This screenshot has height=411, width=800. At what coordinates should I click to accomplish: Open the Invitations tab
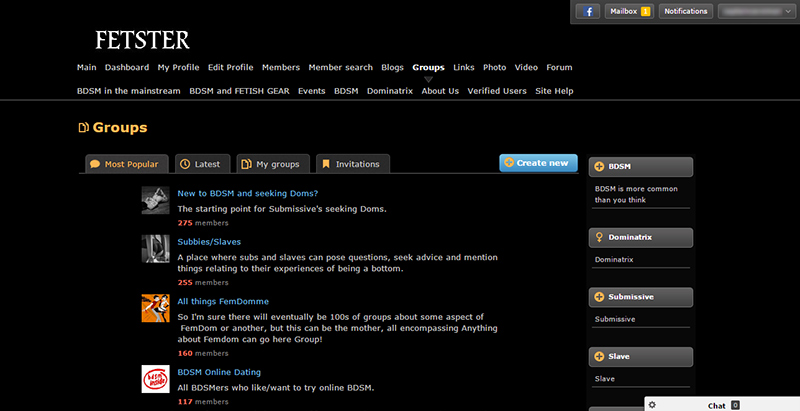350,164
